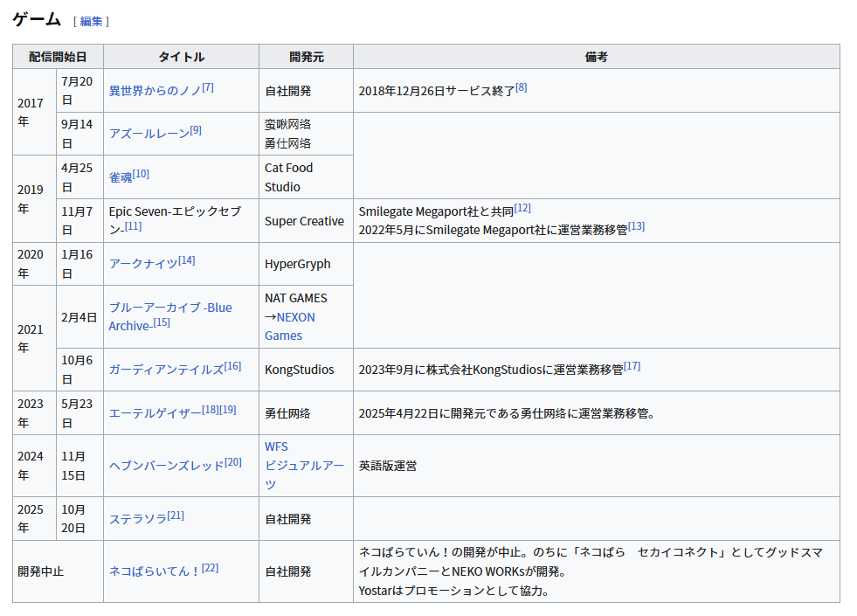Screen dimensions: 857x616
Task: Click the 配信開始日 column header
Action: 58,57
